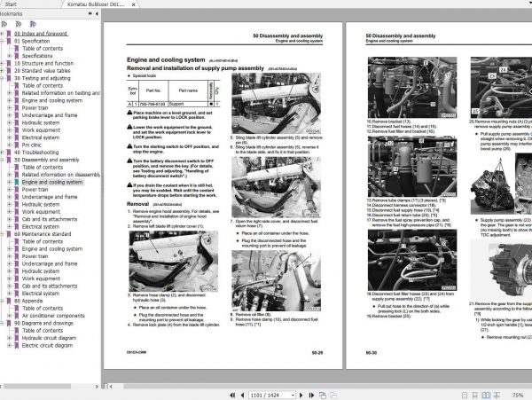The height and width of the screenshot is (400, 532).
Task: Click the third bookmark toolbar flag icon
Action: click(33, 24)
